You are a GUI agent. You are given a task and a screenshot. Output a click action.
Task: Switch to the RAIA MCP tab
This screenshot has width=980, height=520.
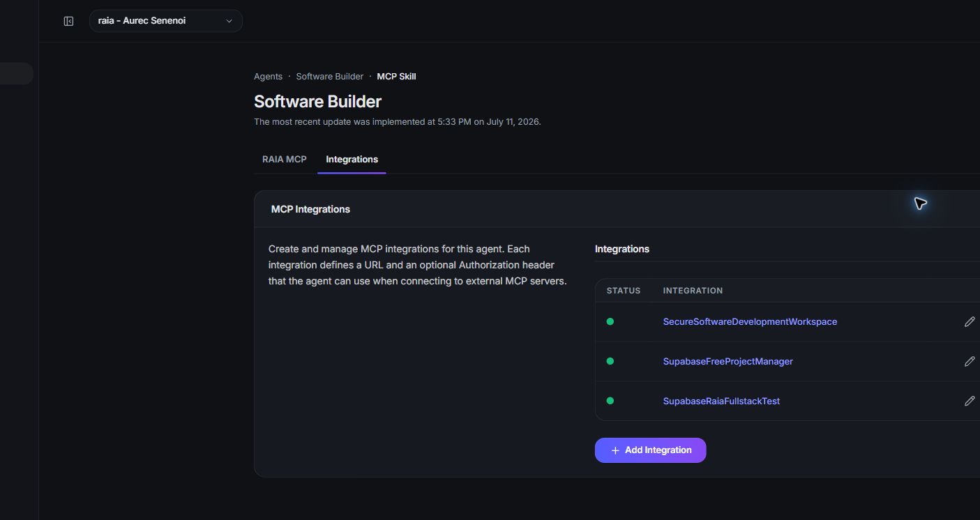click(285, 159)
